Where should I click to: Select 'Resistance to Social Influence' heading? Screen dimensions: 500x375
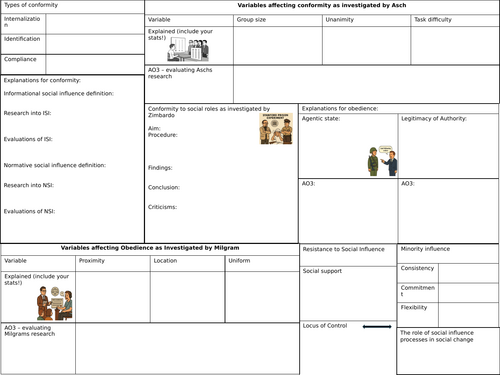[x=343, y=249]
